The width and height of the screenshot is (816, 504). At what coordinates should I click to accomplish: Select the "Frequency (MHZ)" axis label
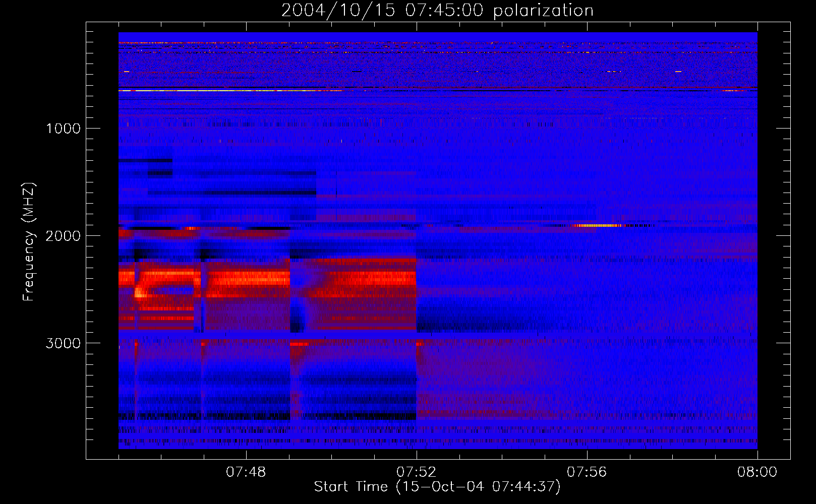tap(29, 241)
